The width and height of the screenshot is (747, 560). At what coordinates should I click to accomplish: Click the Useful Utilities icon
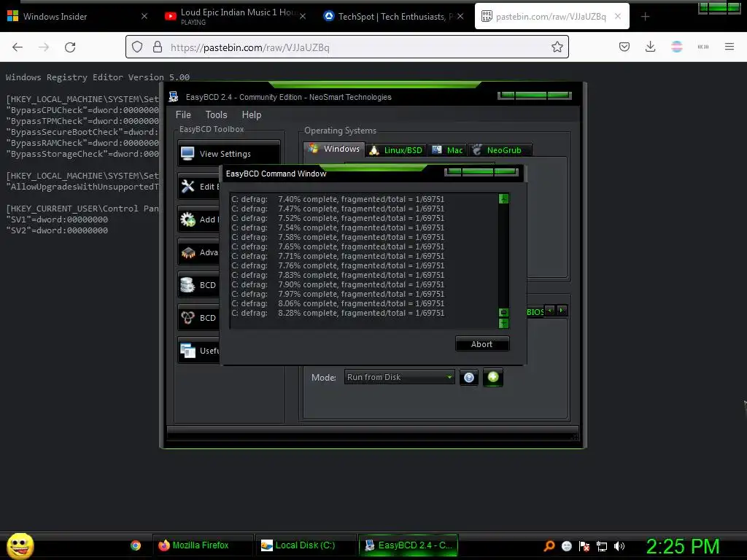point(187,351)
